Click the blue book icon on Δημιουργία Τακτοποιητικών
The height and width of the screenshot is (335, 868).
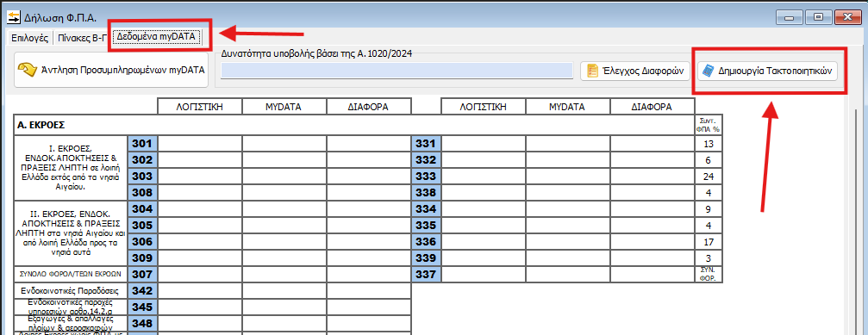pos(708,71)
